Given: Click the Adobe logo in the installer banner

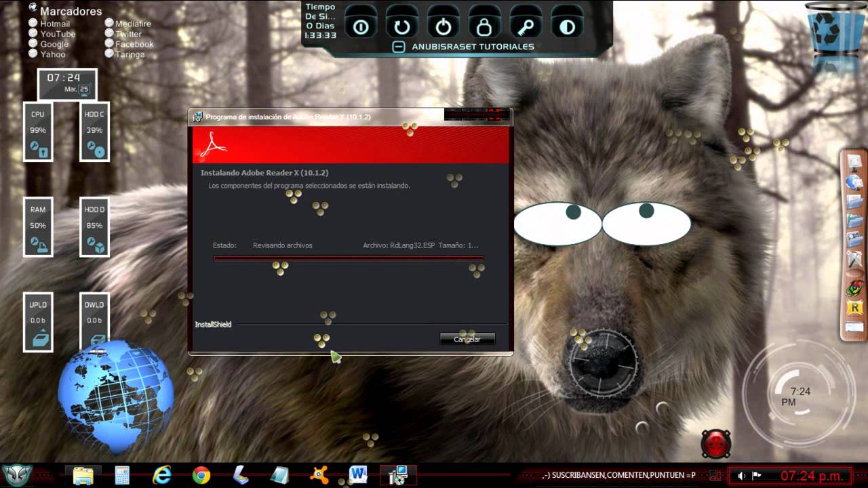Looking at the screenshot, I should 214,144.
